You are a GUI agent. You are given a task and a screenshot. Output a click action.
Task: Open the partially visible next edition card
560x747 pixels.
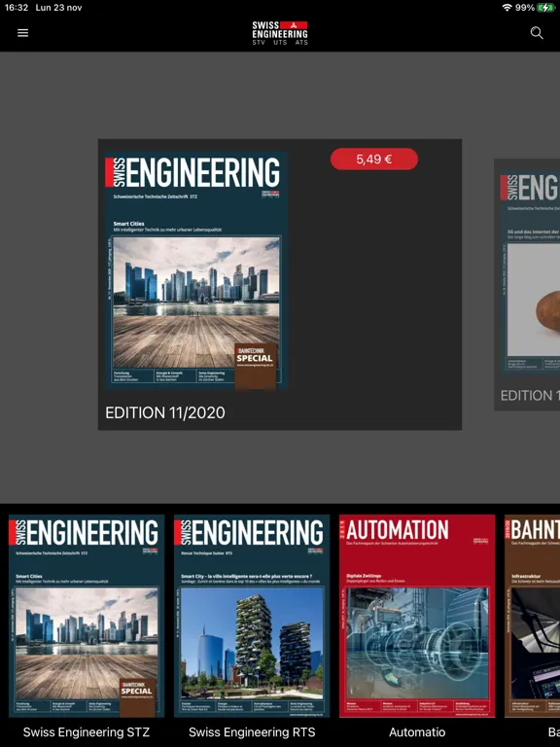point(527,284)
